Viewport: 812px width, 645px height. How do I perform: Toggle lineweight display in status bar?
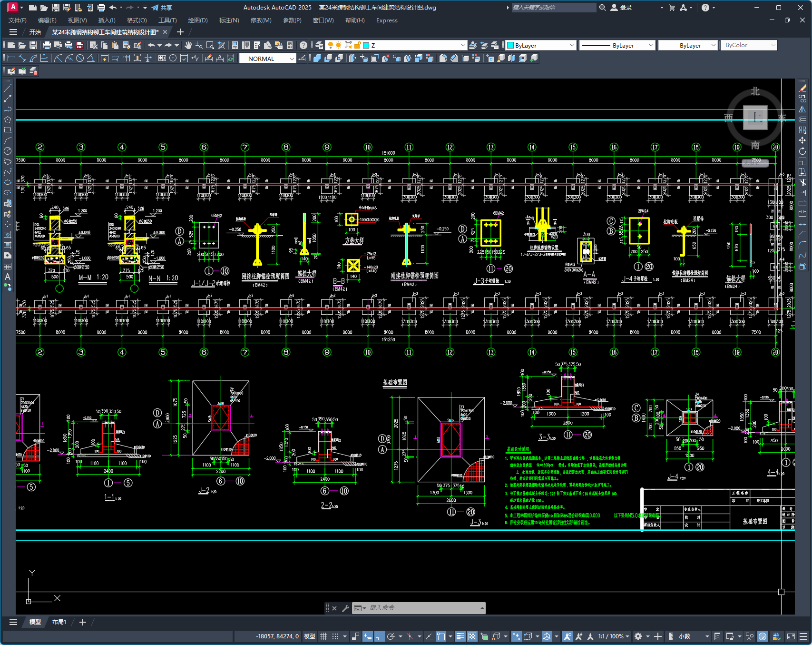click(460, 636)
